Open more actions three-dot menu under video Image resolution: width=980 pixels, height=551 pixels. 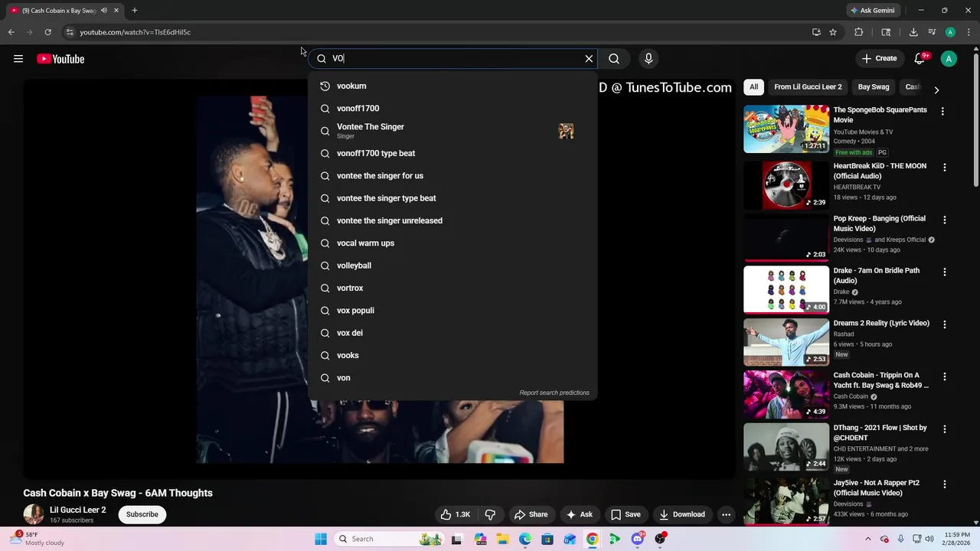click(x=727, y=515)
